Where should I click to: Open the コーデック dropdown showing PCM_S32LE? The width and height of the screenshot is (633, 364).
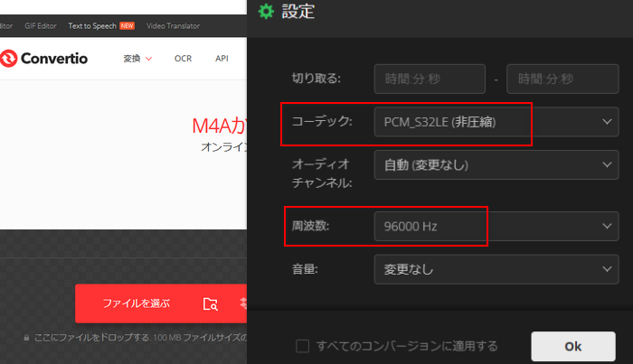pyautogui.click(x=496, y=122)
